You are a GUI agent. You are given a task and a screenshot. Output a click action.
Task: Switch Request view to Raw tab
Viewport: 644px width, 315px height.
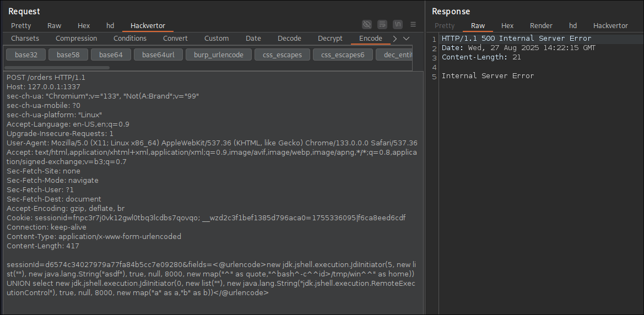tap(54, 25)
